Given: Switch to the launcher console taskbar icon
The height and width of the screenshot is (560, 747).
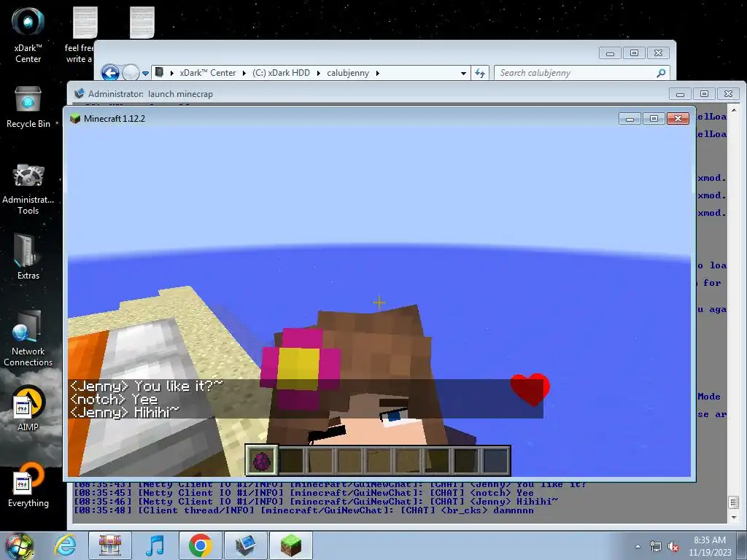Looking at the screenshot, I should pyautogui.click(x=245, y=545).
